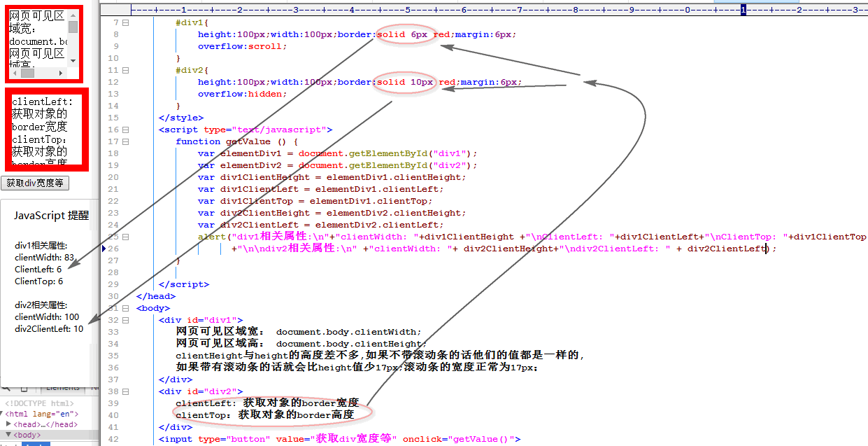Collapse the #div2 CSS block at line 11
This screenshot has height=446, width=868.
[x=126, y=70]
